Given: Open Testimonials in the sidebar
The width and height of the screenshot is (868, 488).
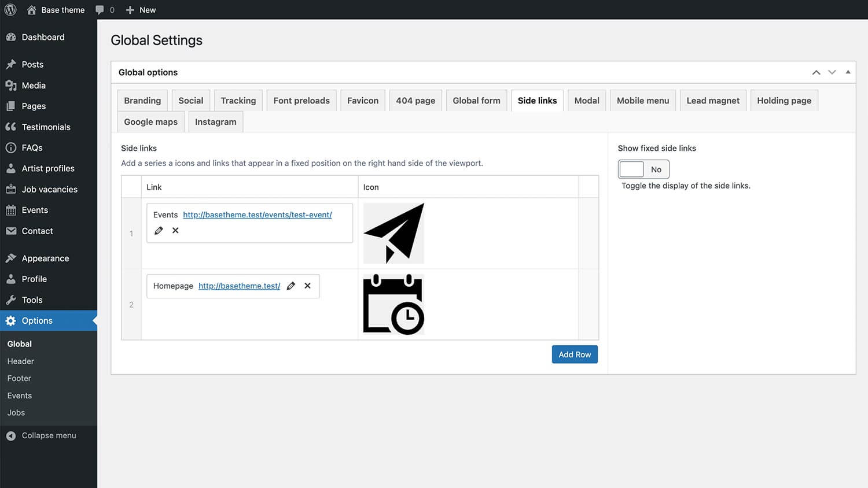Looking at the screenshot, I should [46, 127].
